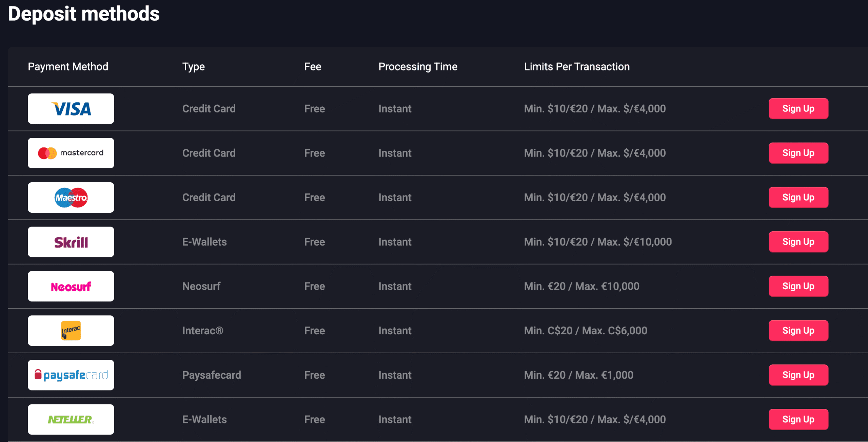Select the Paysafecard type text
Screen dimensions: 868x442
[212, 375]
